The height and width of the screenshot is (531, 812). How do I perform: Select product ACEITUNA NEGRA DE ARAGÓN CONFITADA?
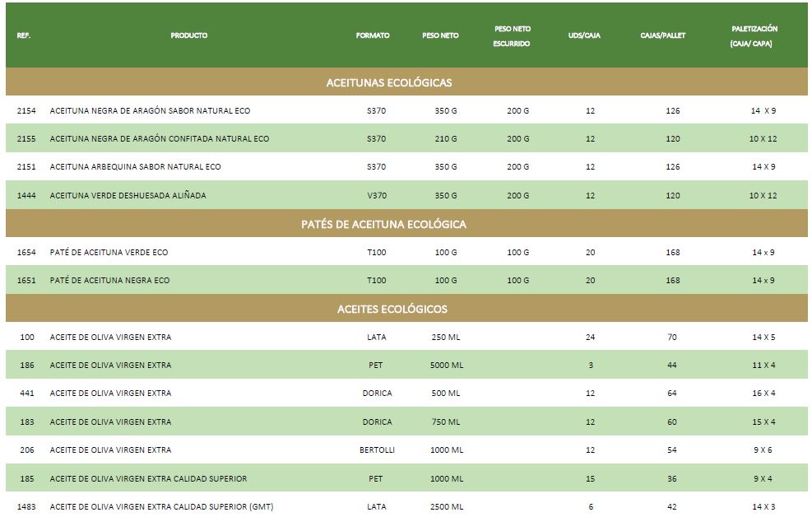tap(159, 138)
